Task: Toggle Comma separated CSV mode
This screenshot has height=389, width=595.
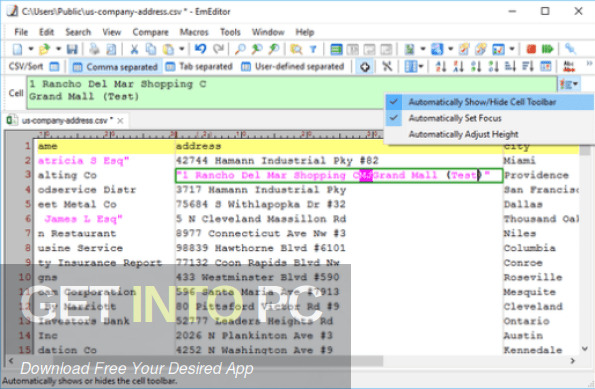Action: [115, 67]
